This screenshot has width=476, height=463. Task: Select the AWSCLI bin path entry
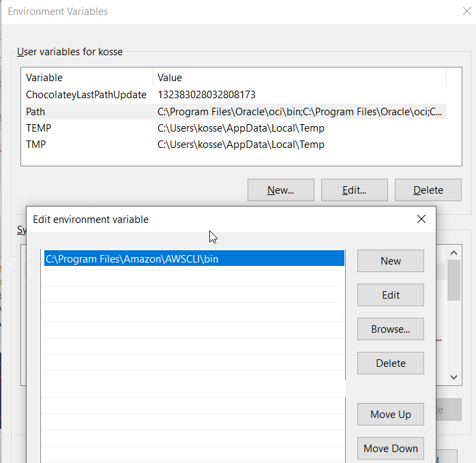tap(194, 258)
